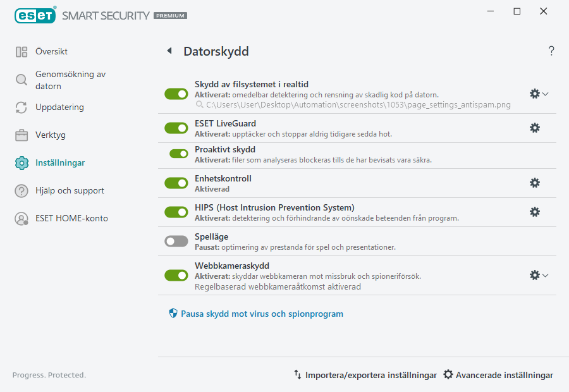This screenshot has width=569, height=392.
Task: Enable Spelläge
Action: (176, 241)
